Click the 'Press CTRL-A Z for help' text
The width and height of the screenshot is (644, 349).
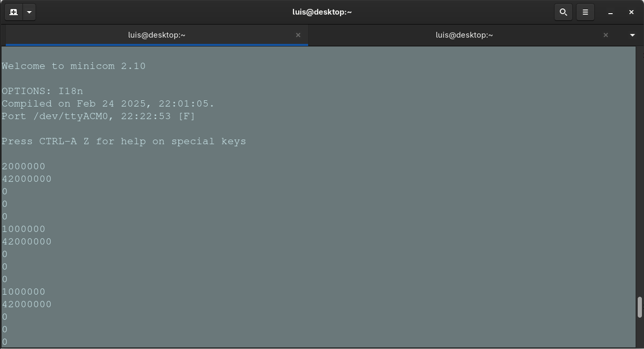(x=123, y=141)
